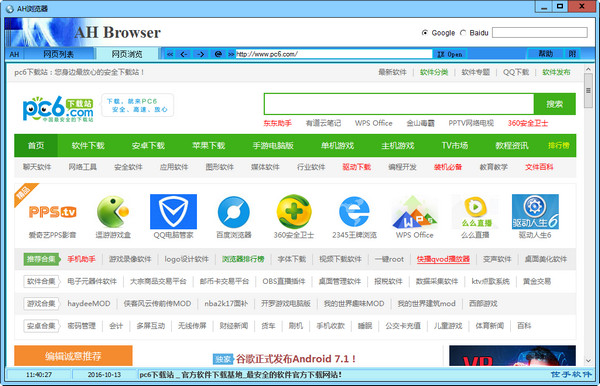This screenshot has height=386, width=600.
Task: Open the 单机游戏 navigation tab
Action: pyautogui.click(x=337, y=145)
